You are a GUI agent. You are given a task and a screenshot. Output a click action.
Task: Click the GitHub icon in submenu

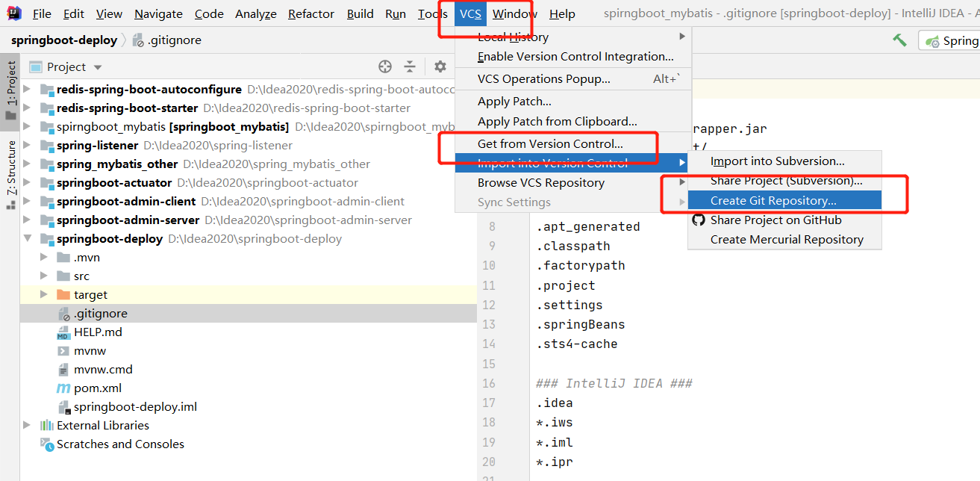[x=699, y=220]
